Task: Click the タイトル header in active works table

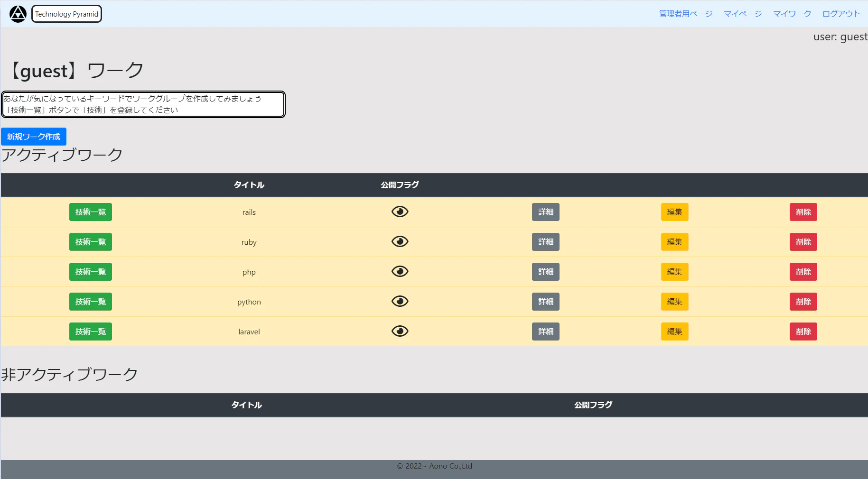Action: click(x=249, y=185)
